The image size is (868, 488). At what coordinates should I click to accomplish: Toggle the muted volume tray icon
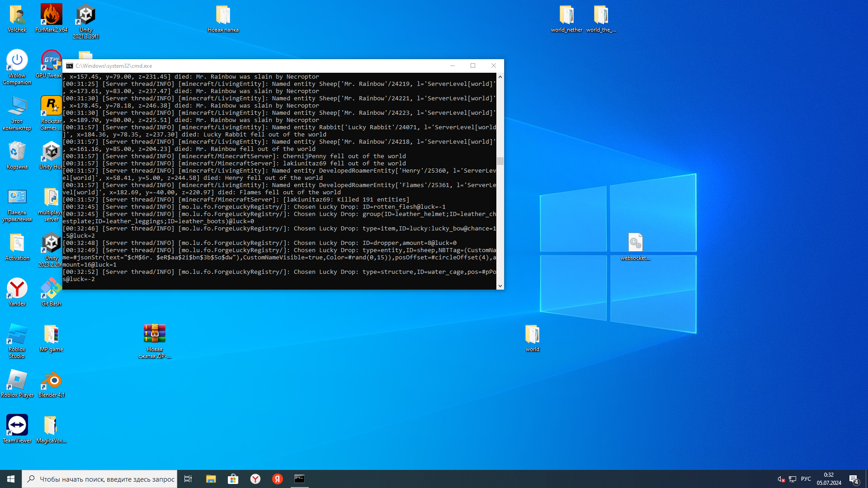pos(781,479)
